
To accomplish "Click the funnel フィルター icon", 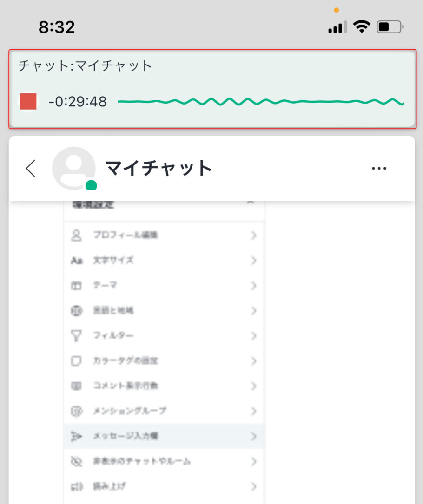I will click(x=76, y=336).
